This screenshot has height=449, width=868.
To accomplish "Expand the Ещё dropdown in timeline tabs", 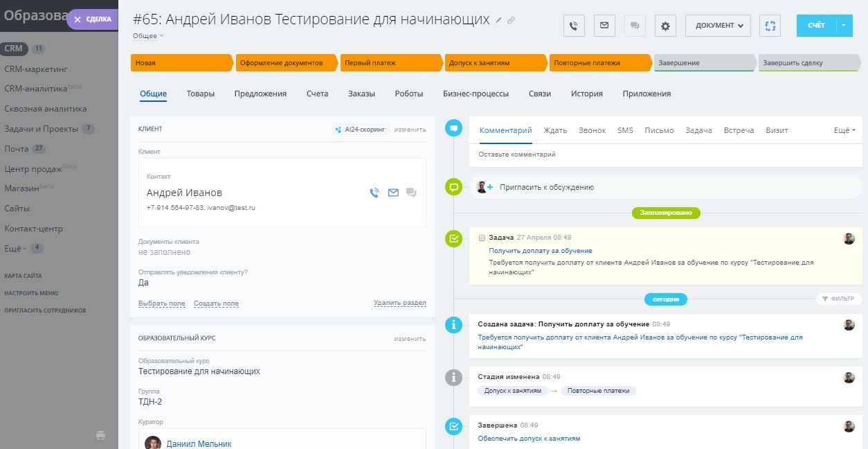I will (844, 130).
